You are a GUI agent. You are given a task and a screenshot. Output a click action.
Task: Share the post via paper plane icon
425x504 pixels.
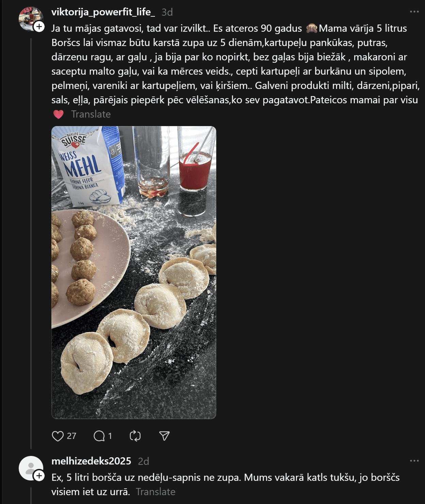pos(164,436)
